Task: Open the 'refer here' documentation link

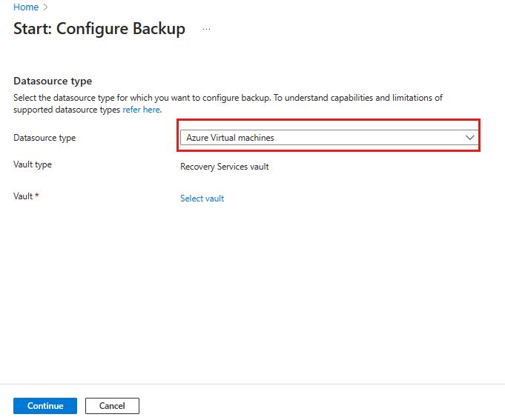Action: point(141,109)
